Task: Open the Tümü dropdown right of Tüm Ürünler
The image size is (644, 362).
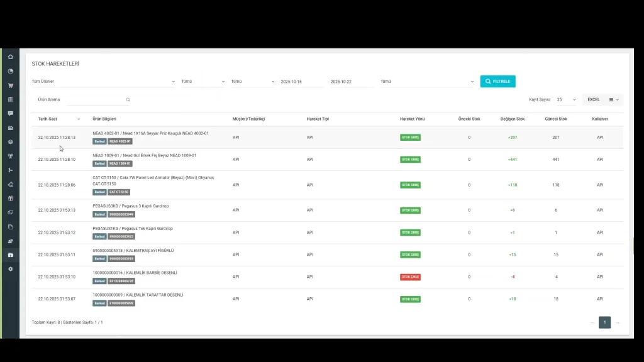Action: point(203,81)
